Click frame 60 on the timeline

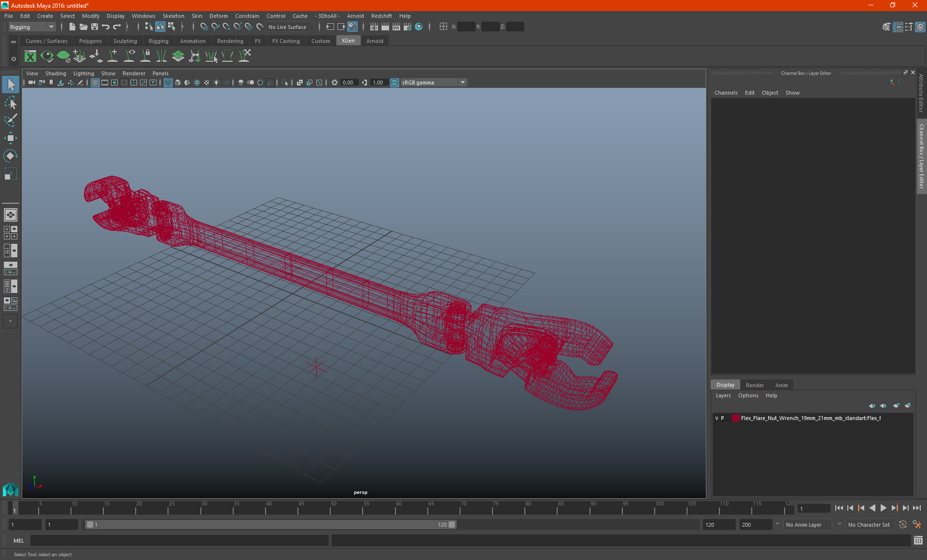[398, 508]
